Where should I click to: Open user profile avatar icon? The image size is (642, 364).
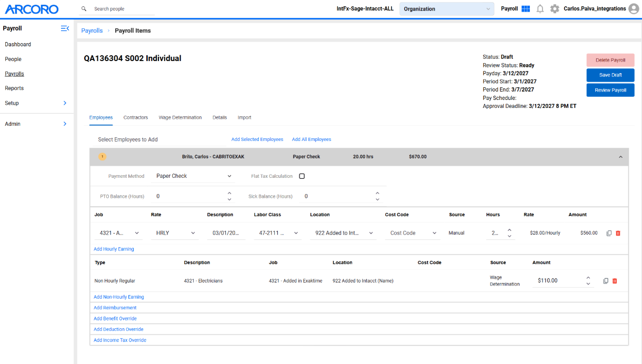click(634, 9)
